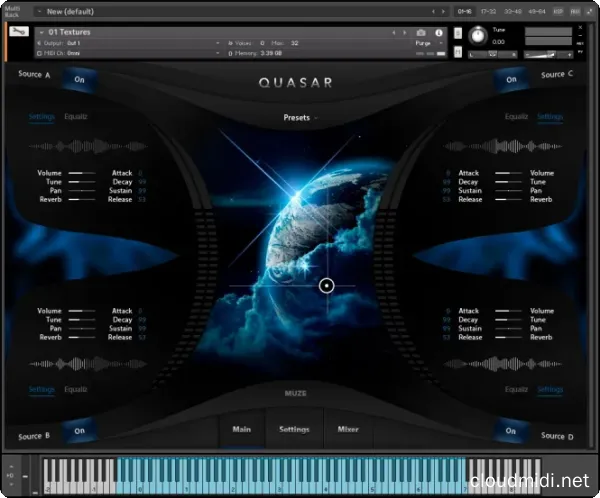Open the wrench edit mode icon
600x498 pixels.
(x=19, y=31)
